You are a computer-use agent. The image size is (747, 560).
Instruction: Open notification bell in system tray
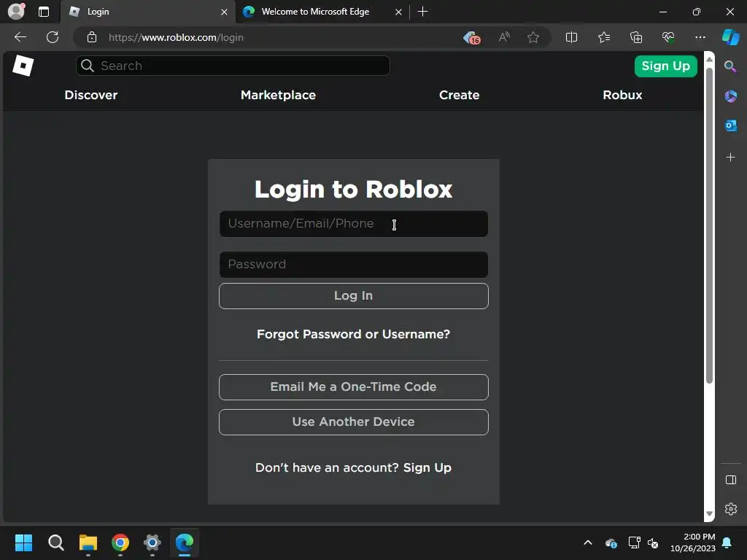click(x=727, y=542)
